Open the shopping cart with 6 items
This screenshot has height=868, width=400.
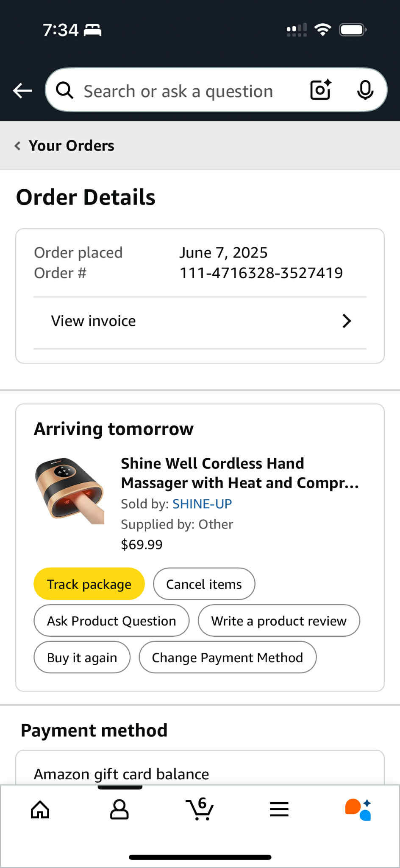(x=200, y=809)
